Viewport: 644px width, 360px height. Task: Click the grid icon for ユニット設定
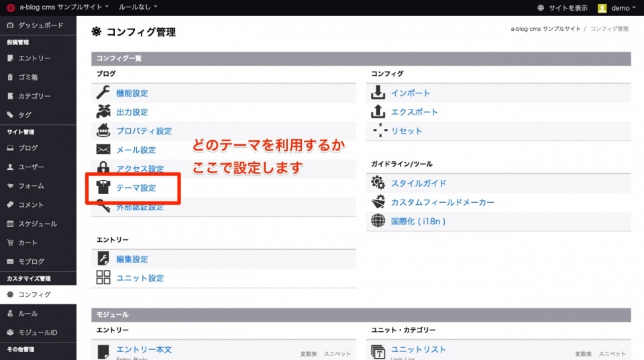pos(103,277)
